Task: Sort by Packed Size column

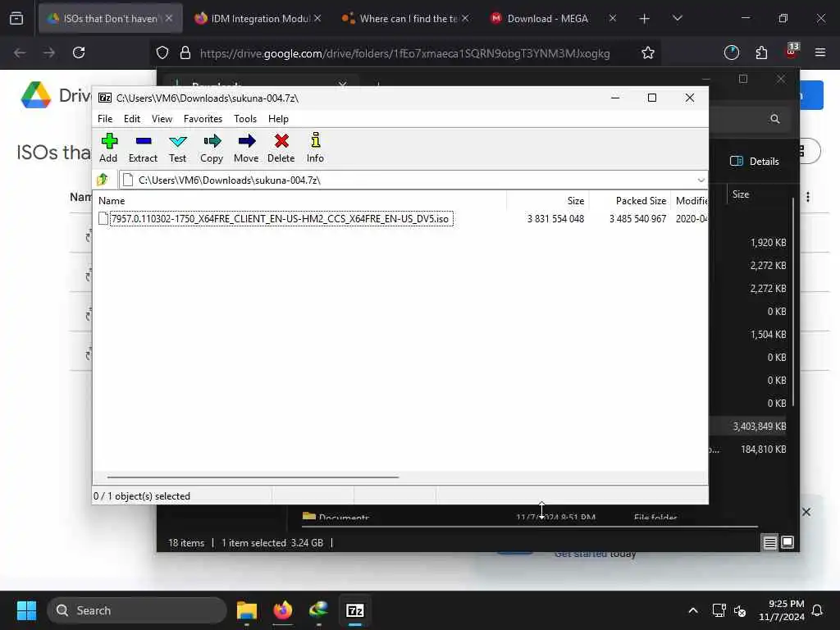Action: tap(641, 201)
